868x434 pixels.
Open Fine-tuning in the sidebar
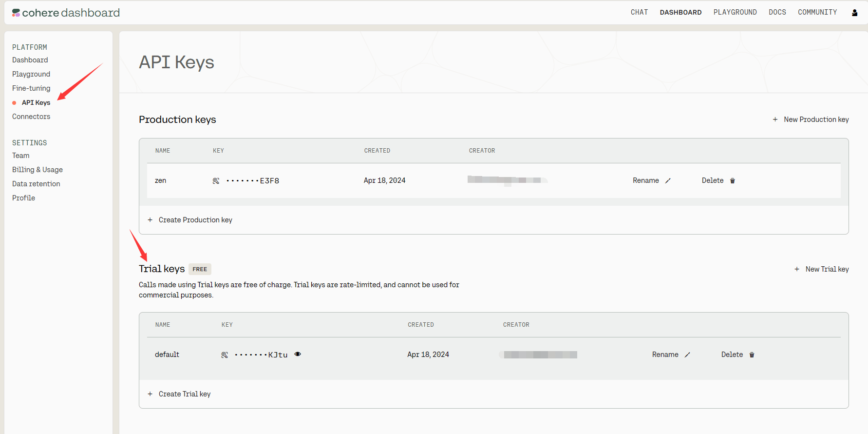pyautogui.click(x=31, y=88)
